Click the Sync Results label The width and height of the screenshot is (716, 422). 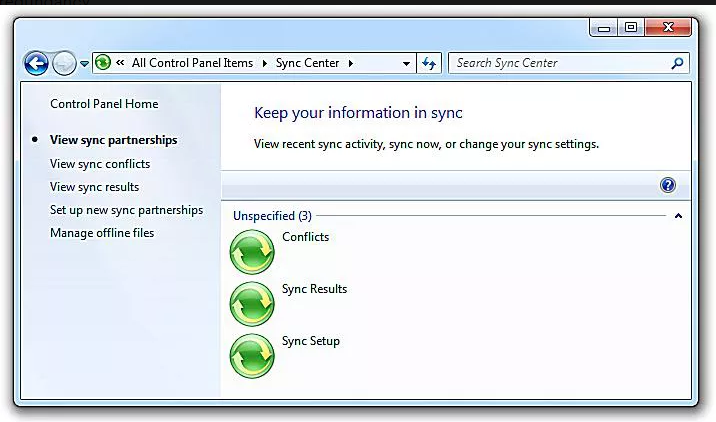(315, 289)
